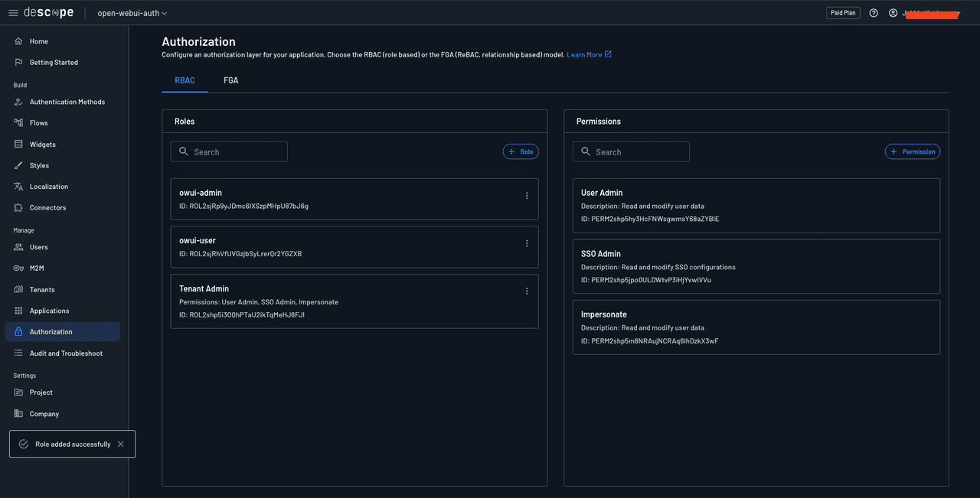Open the Learn More link
Screen dimensions: 980x498
pos(584,54)
